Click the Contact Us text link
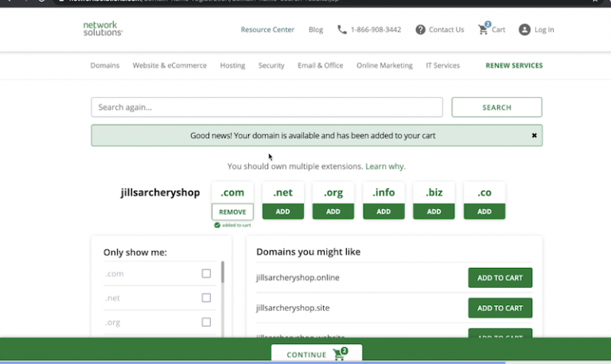The width and height of the screenshot is (611, 364). 446,29
